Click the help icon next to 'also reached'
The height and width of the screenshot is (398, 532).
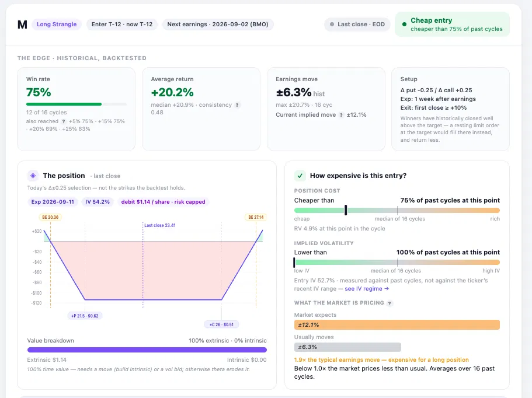click(64, 121)
